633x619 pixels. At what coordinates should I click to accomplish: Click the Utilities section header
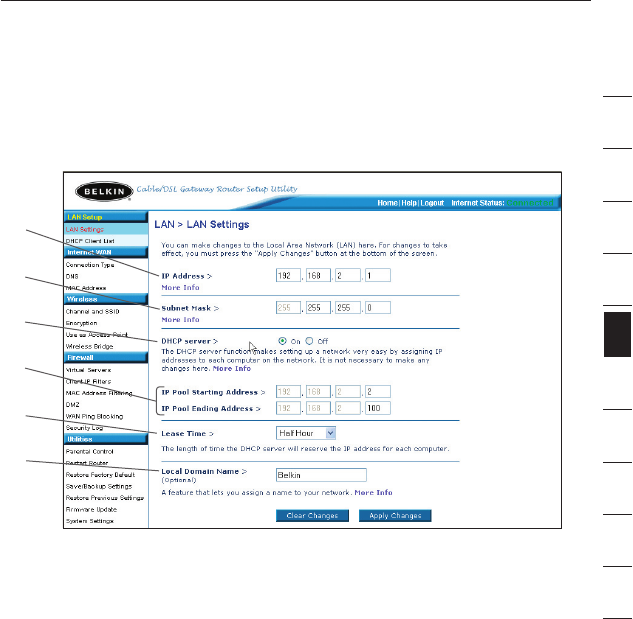point(106,439)
